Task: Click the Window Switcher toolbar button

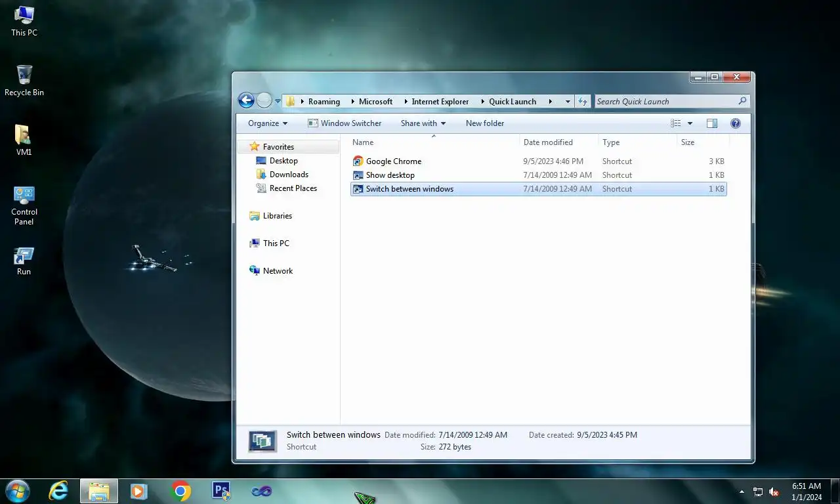Action: coord(345,123)
